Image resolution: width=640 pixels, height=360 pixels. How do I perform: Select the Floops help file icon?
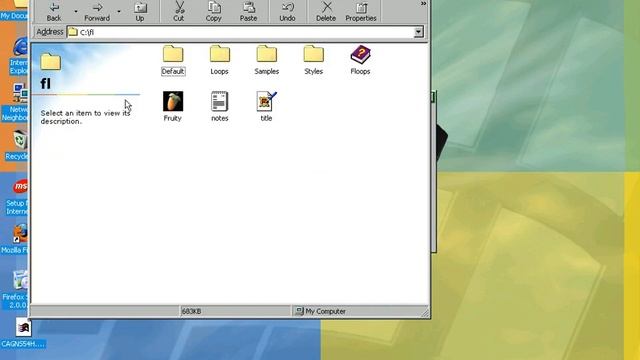(360, 60)
